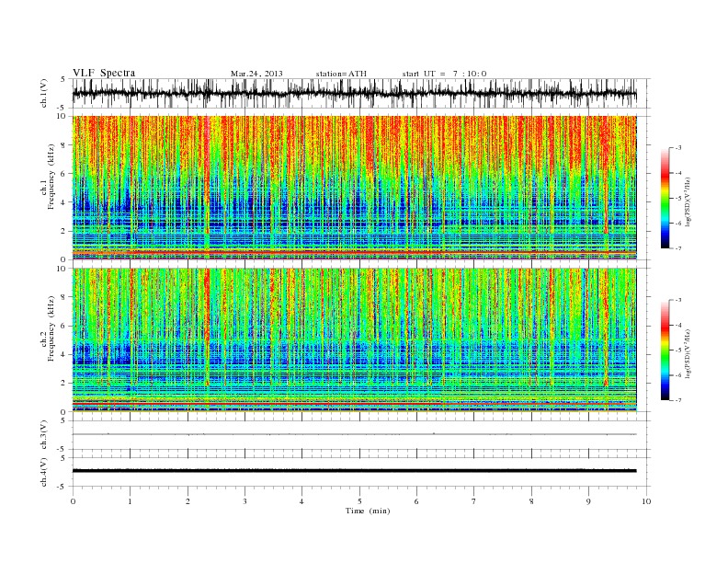Select the 'ch.3(V)' axis label
Image resolution: width=728 pixels, height=563 pixels.
pyautogui.click(x=44, y=435)
